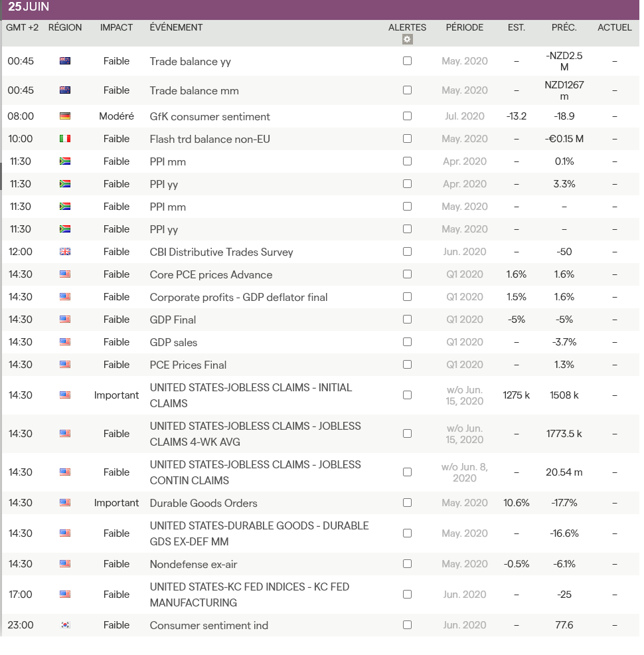
Task: Enable alert for Consumer sentiment ind
Action: [408, 625]
